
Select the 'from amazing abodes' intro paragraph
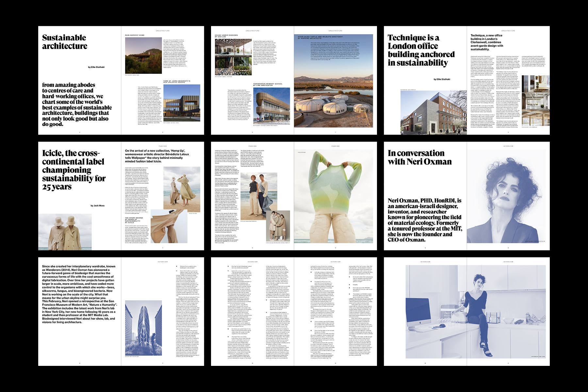[77, 105]
